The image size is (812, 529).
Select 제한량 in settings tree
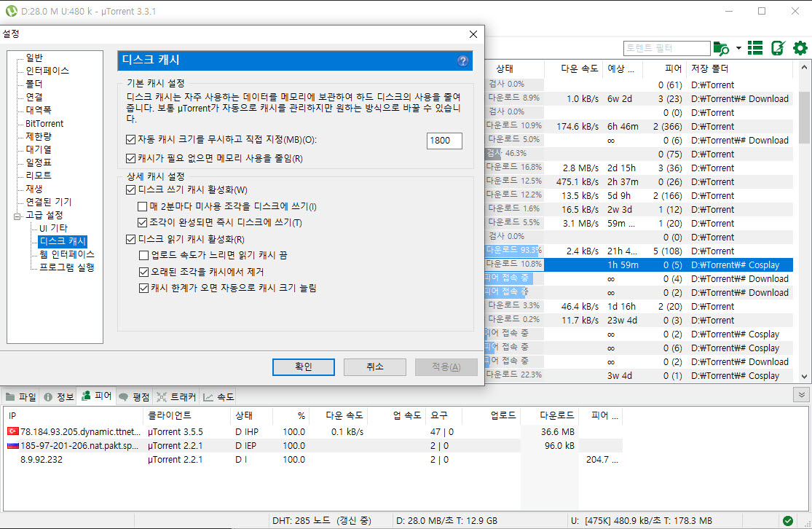(x=39, y=136)
